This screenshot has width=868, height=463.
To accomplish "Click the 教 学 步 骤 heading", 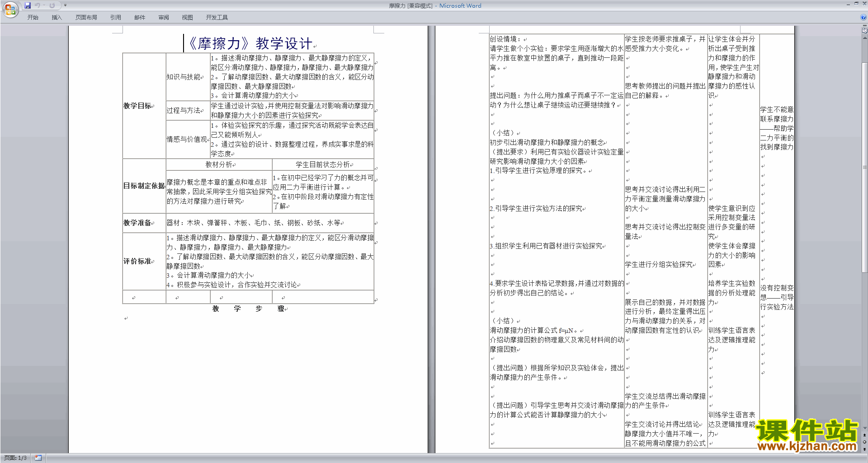I will (249, 309).
